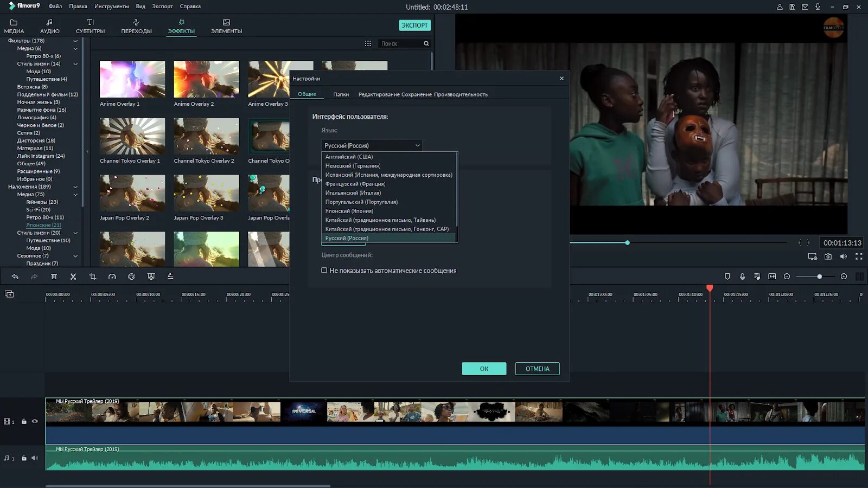Confirm settings with the OK button
The image size is (868, 488).
coord(484,369)
